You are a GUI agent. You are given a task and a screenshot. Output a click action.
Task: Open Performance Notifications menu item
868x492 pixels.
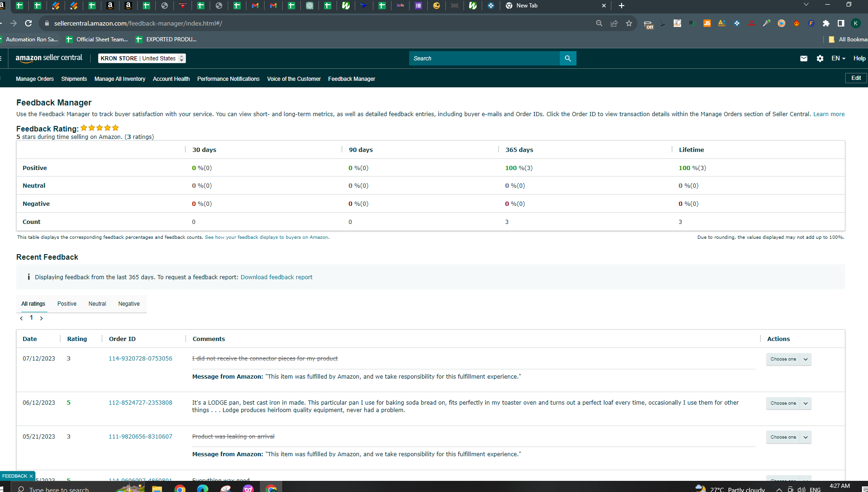pyautogui.click(x=228, y=79)
